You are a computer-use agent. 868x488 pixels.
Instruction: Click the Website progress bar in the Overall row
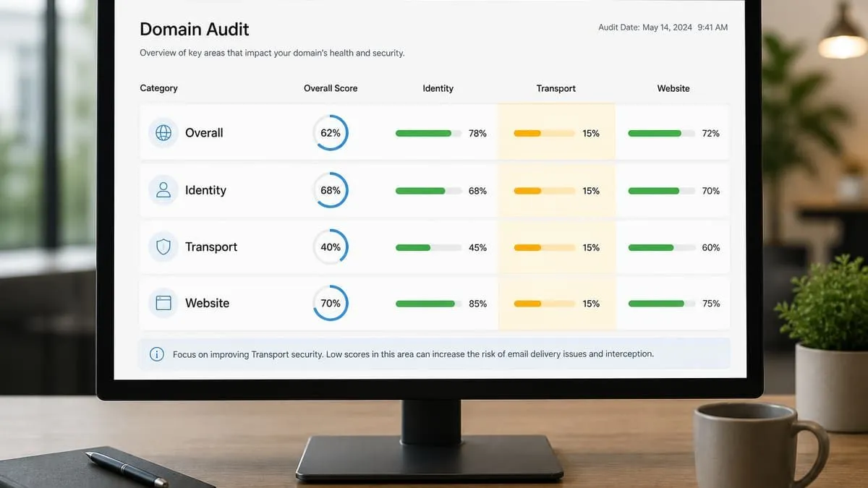tap(661, 133)
